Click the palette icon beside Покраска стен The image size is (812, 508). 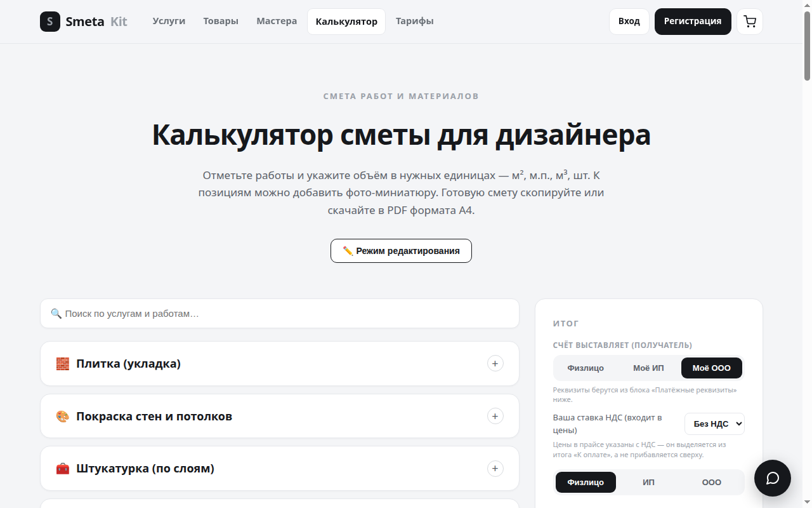click(x=63, y=417)
